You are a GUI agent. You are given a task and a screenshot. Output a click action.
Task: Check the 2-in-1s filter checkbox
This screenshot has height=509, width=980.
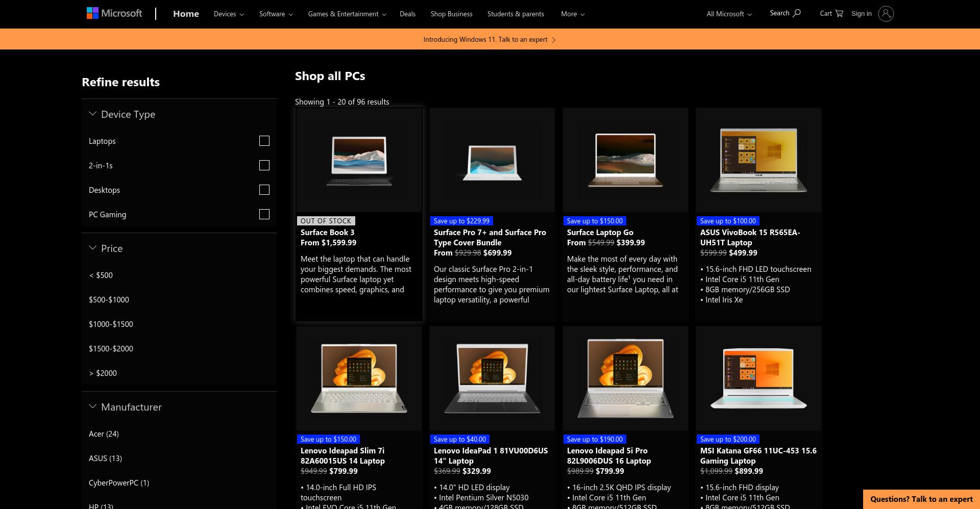point(264,165)
